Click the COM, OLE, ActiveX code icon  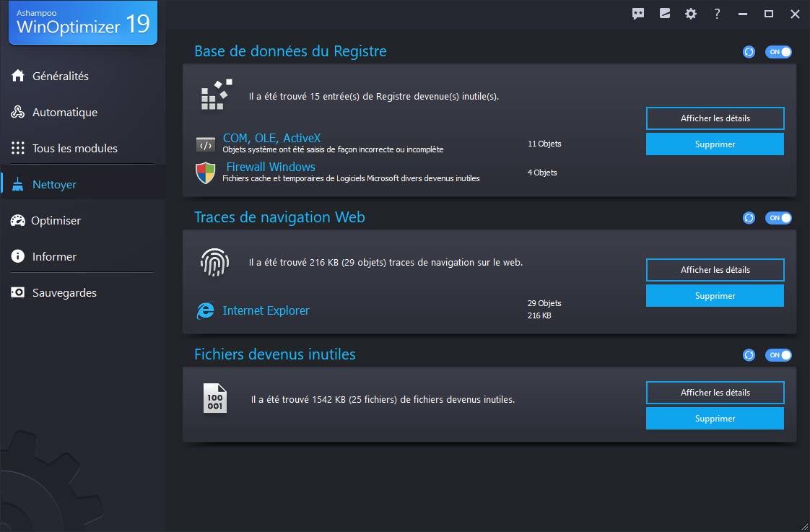click(x=206, y=144)
